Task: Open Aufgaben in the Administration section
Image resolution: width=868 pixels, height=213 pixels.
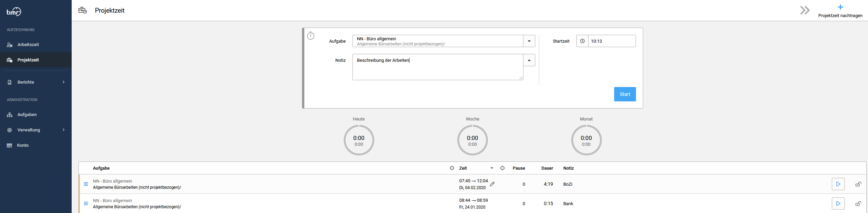Action: tap(27, 115)
